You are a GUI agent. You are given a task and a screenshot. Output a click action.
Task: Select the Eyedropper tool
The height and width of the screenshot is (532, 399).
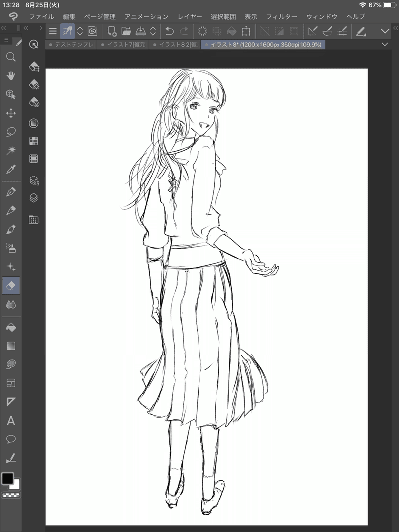(10, 168)
